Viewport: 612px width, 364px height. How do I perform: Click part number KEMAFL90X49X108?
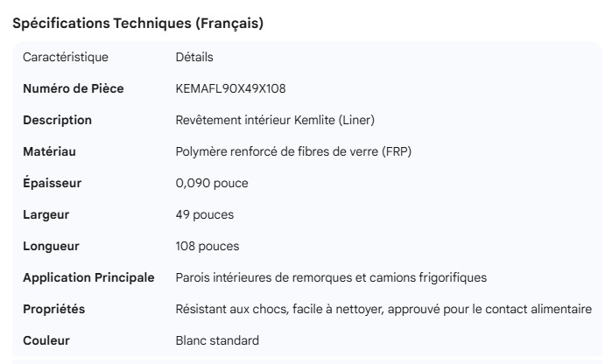231,88
